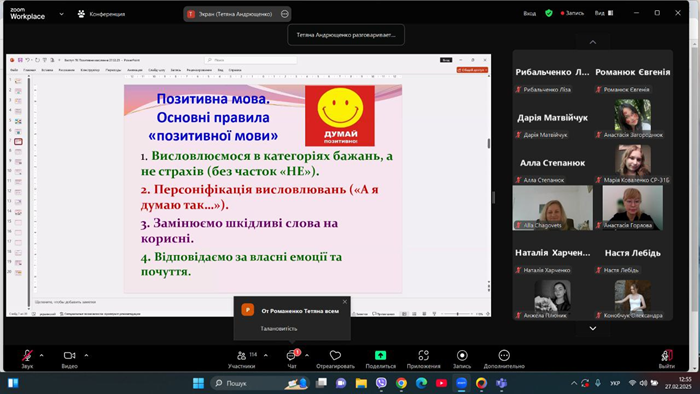Screen dimensions: 700x394
Task: Select the Анастасія Горлова video tile
Action: point(633,208)
